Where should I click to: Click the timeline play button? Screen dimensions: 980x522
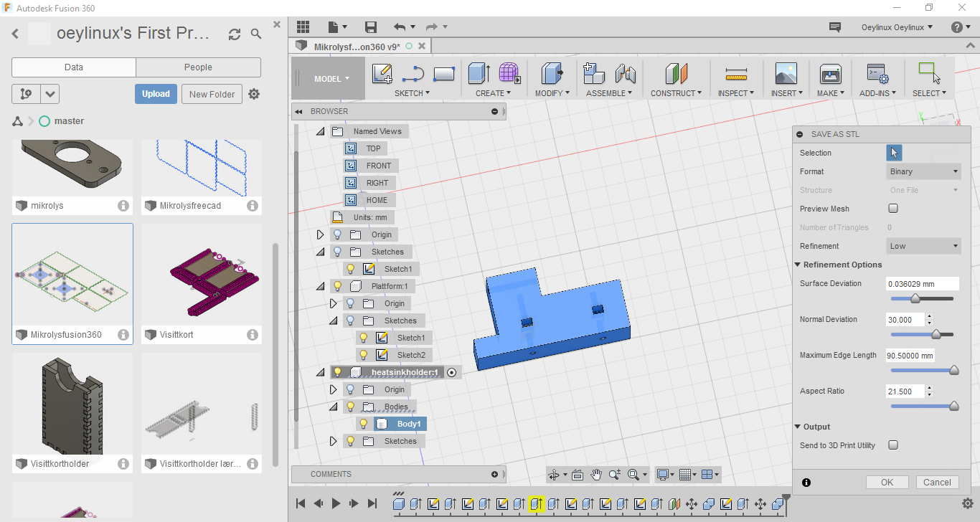click(x=336, y=504)
